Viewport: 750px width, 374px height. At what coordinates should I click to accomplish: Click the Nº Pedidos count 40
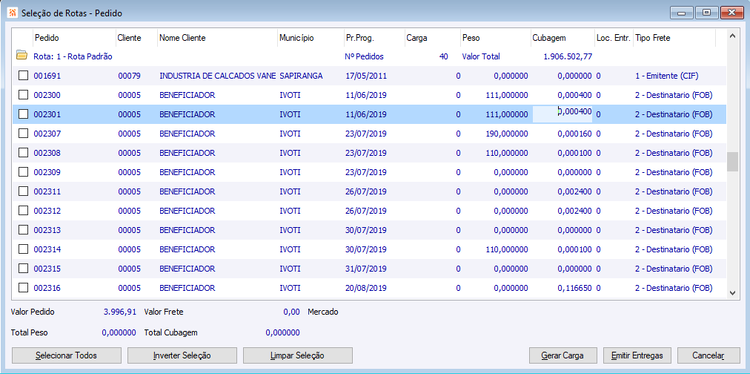point(443,56)
